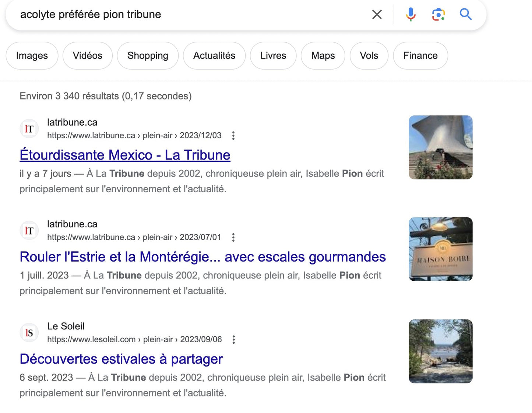Filter results by Vidéos

click(x=88, y=56)
